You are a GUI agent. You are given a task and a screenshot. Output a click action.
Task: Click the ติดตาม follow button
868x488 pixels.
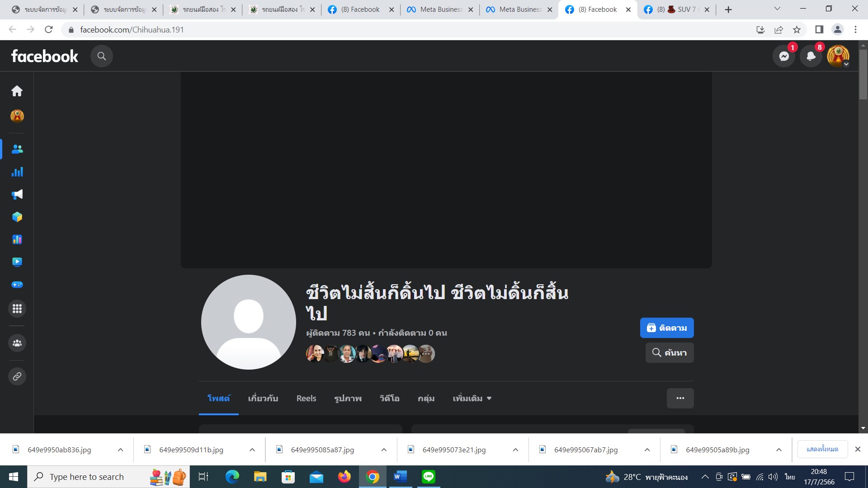667,328
